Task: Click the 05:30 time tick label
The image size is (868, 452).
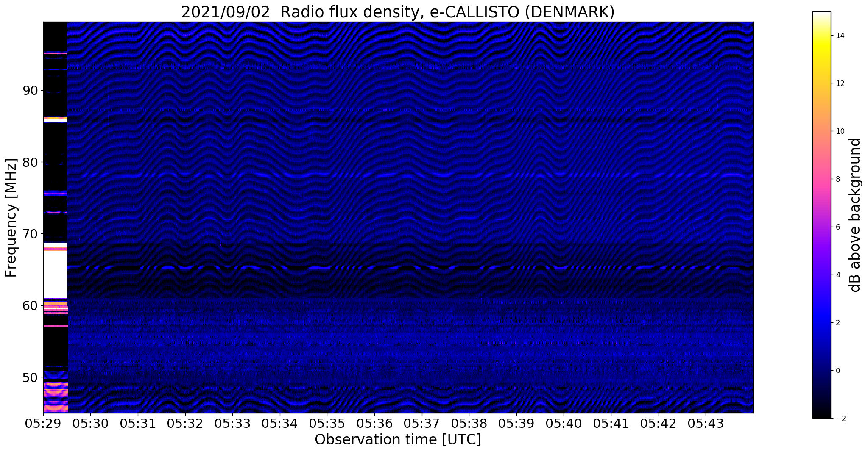Action: pyautogui.click(x=90, y=423)
